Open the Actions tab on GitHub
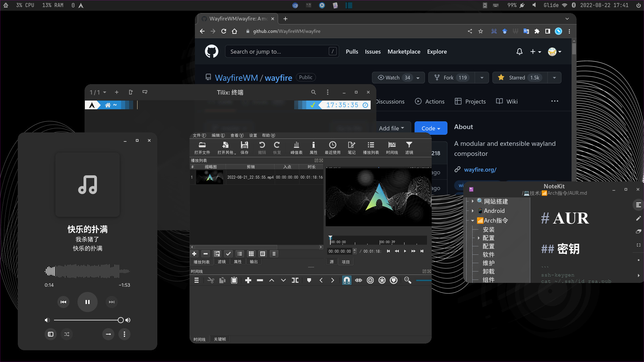644x362 pixels. [x=430, y=102]
